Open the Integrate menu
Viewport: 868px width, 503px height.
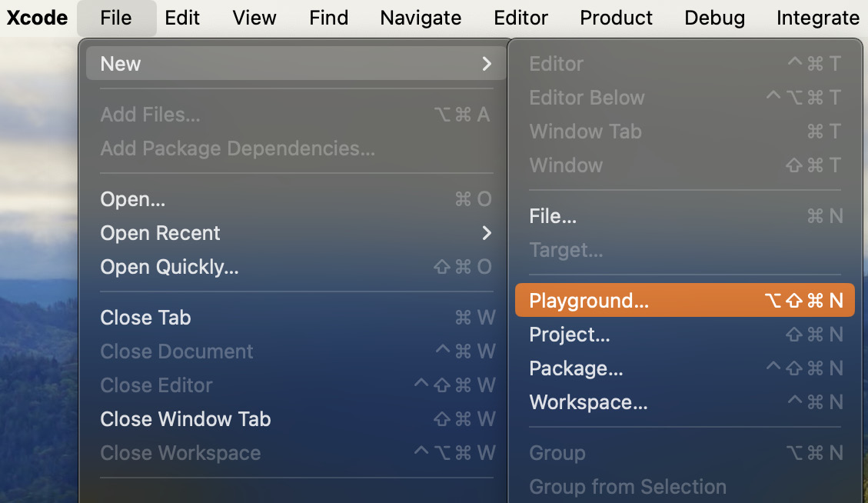[817, 18]
